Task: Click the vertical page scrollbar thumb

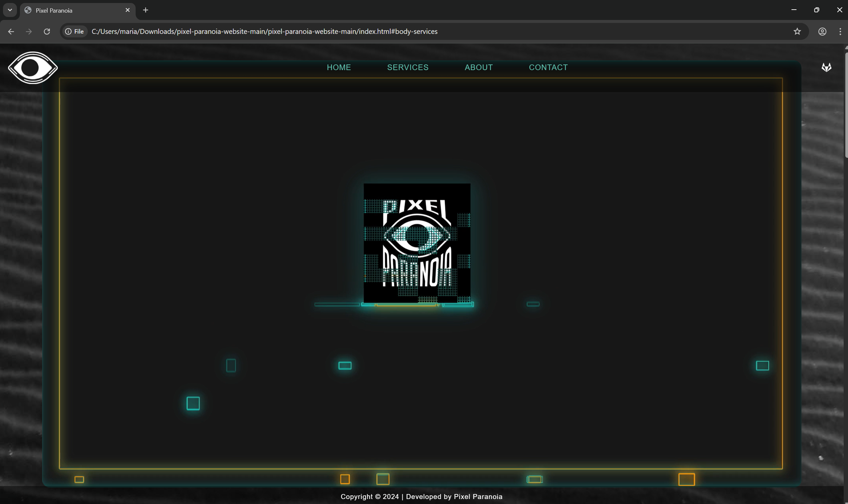Action: [846, 105]
